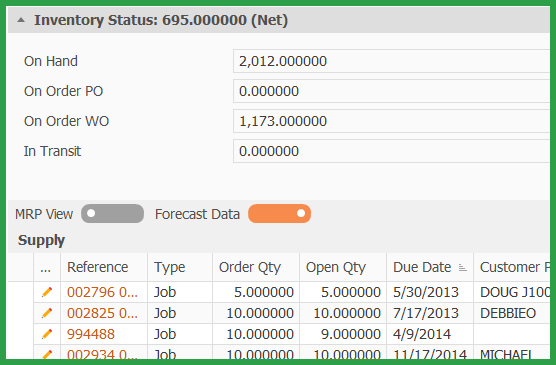Toggle the MRP View switch
Image resolution: width=556 pixels, height=365 pixels.
(112, 214)
